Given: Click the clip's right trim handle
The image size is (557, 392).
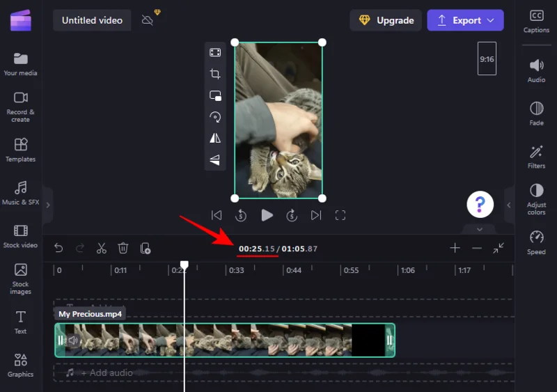Looking at the screenshot, I should coord(390,340).
